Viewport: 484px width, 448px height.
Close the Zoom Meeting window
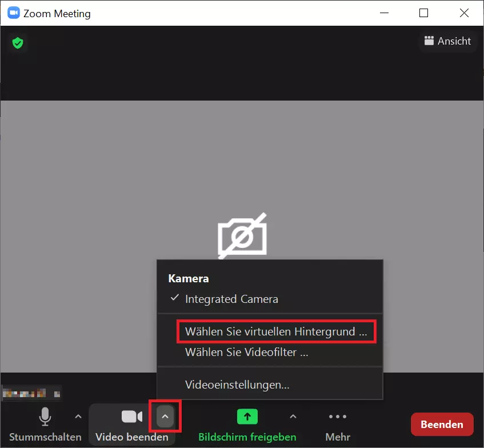pyautogui.click(x=464, y=13)
